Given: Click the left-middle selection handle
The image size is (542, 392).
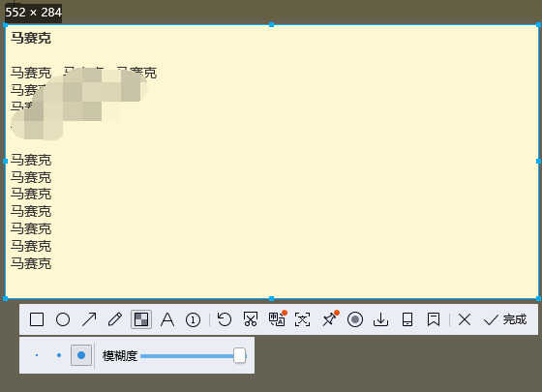Looking at the screenshot, I should [x=5, y=162].
